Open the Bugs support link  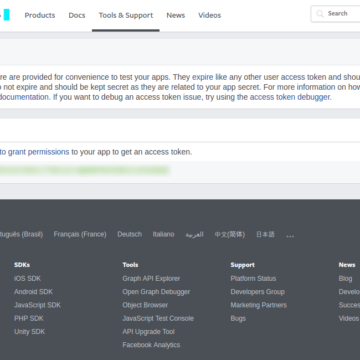pyautogui.click(x=238, y=318)
